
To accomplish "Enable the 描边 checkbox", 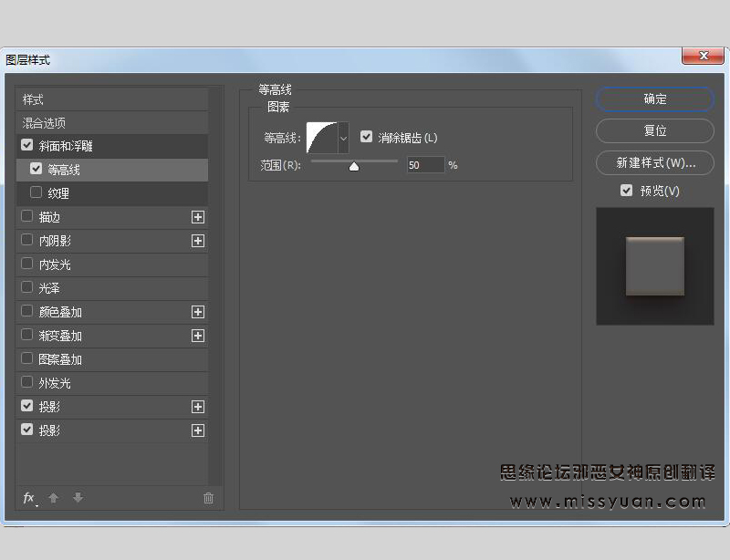I will point(27,216).
